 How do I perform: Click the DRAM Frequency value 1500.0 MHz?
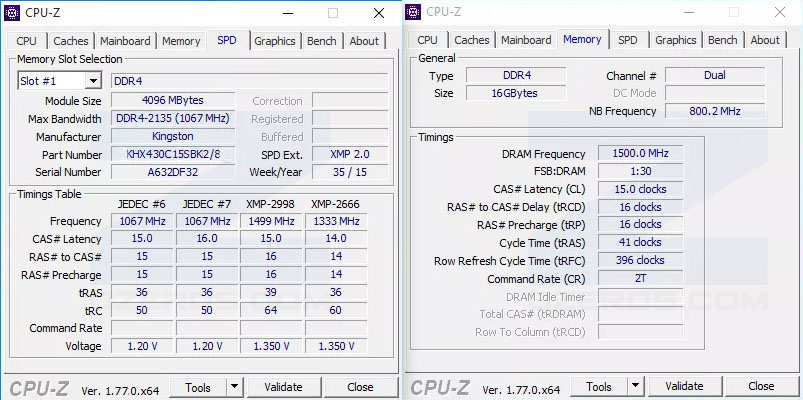click(x=640, y=154)
